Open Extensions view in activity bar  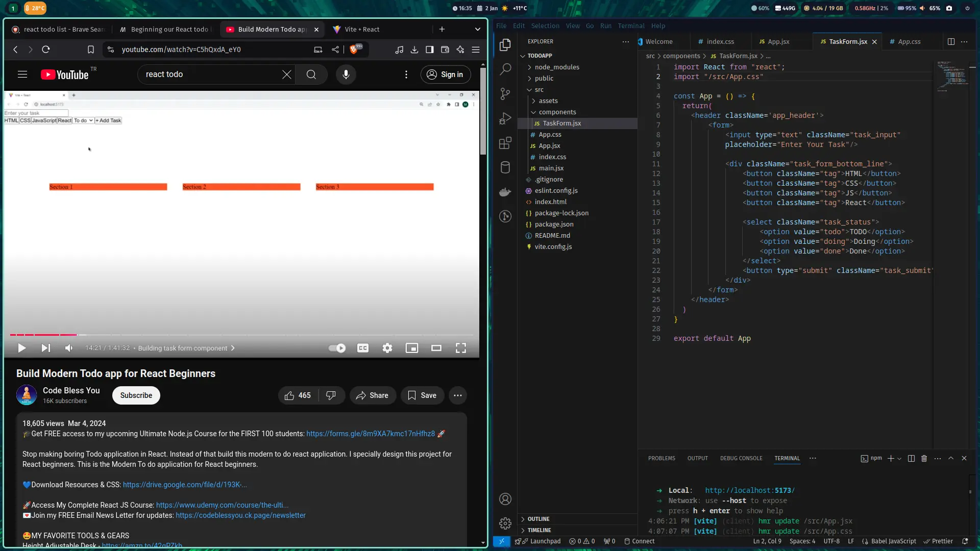click(x=505, y=143)
